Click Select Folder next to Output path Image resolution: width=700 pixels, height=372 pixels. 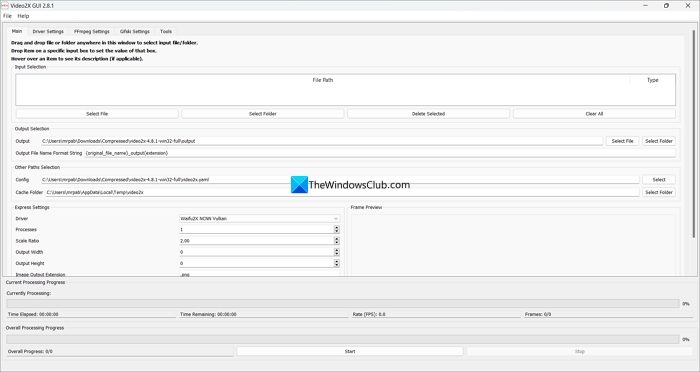[x=659, y=141]
